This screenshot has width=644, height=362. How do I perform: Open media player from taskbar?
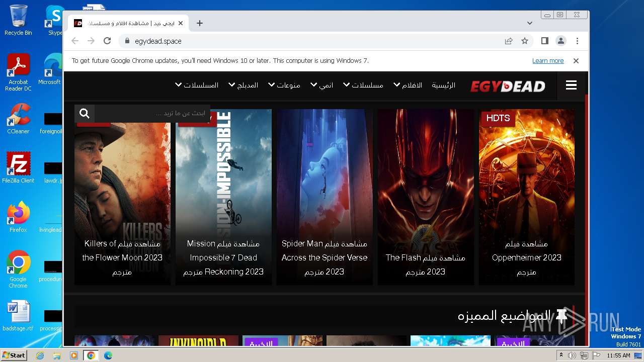pos(73,355)
